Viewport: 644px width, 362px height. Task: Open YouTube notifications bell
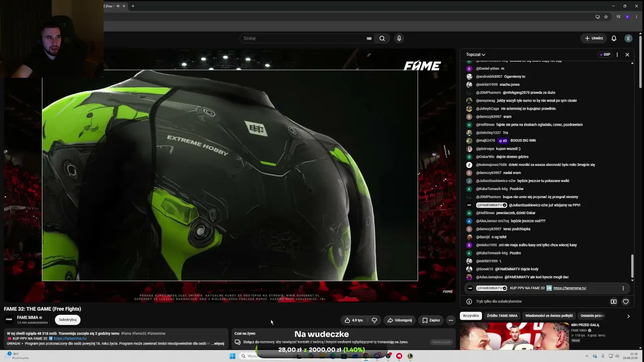[614, 38]
